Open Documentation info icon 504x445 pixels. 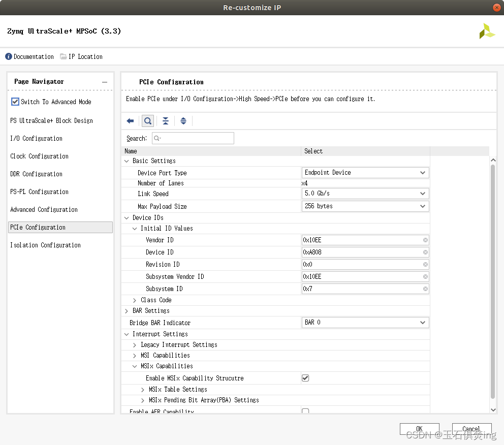[x=9, y=56]
